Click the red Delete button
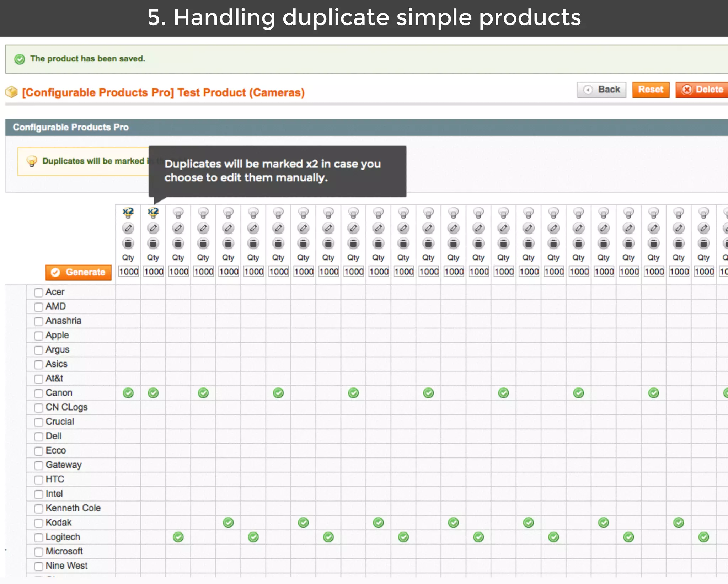This screenshot has height=584, width=728. 702,90
